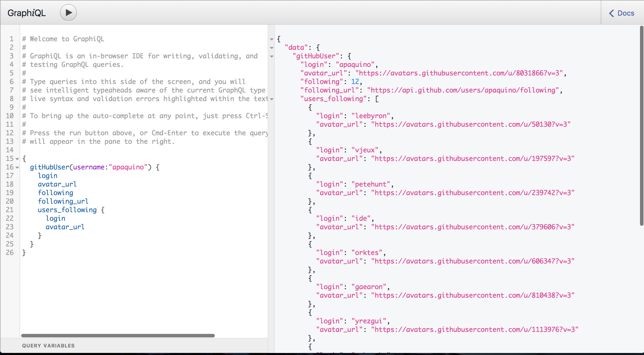The image size is (644, 355).
Task: Collapse the query block on line 15
Action: [x=17, y=159]
